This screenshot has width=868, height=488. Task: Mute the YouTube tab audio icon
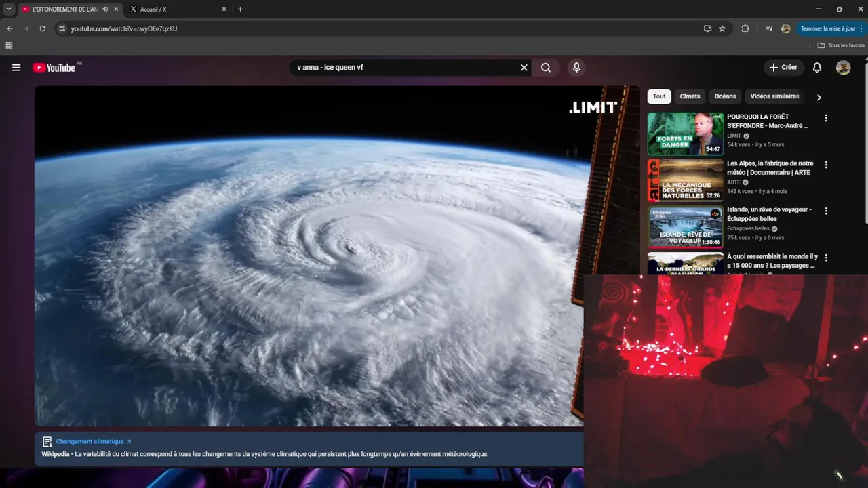pos(105,9)
